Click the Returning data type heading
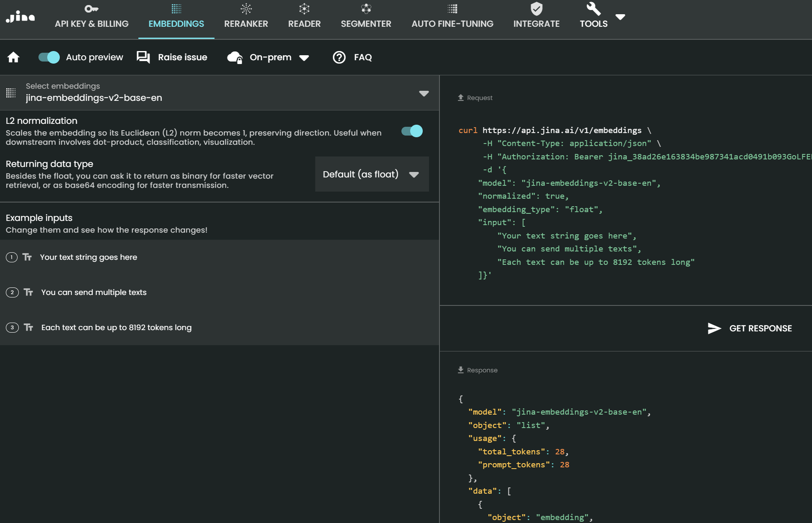The width and height of the screenshot is (812, 523). point(49,164)
